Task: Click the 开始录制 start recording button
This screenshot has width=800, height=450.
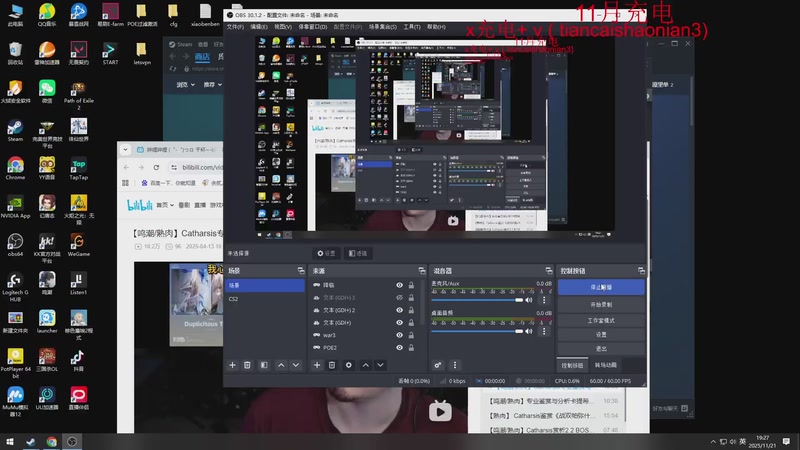Action: pos(601,305)
